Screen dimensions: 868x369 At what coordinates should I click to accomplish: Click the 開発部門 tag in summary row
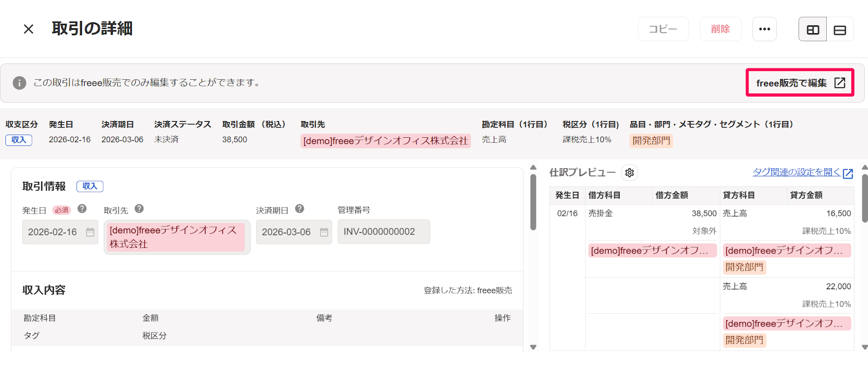click(x=651, y=141)
